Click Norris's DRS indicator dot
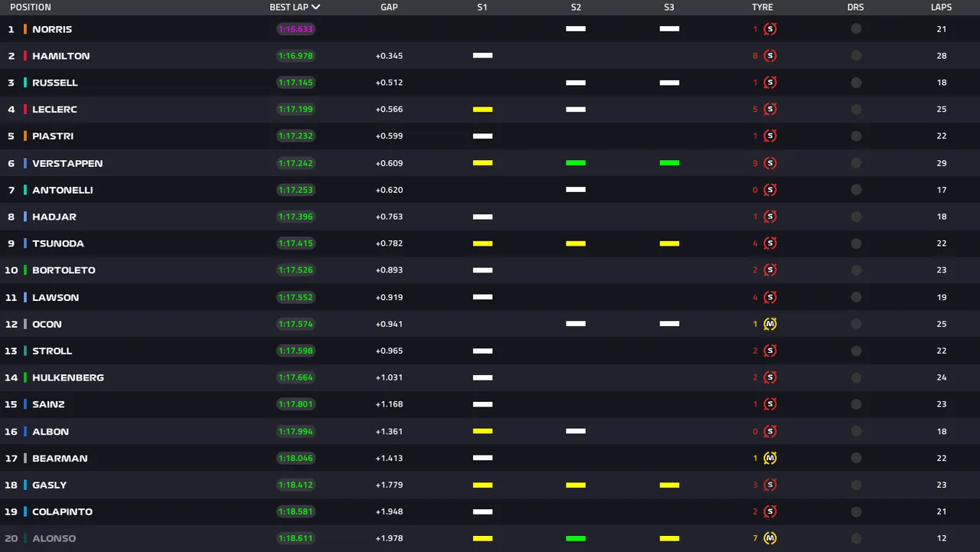 856,29
